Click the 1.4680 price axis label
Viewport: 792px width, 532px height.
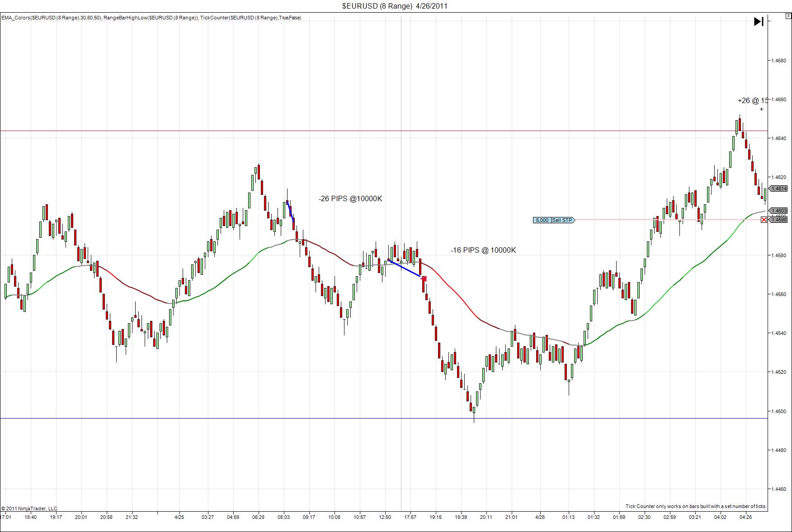[x=778, y=61]
